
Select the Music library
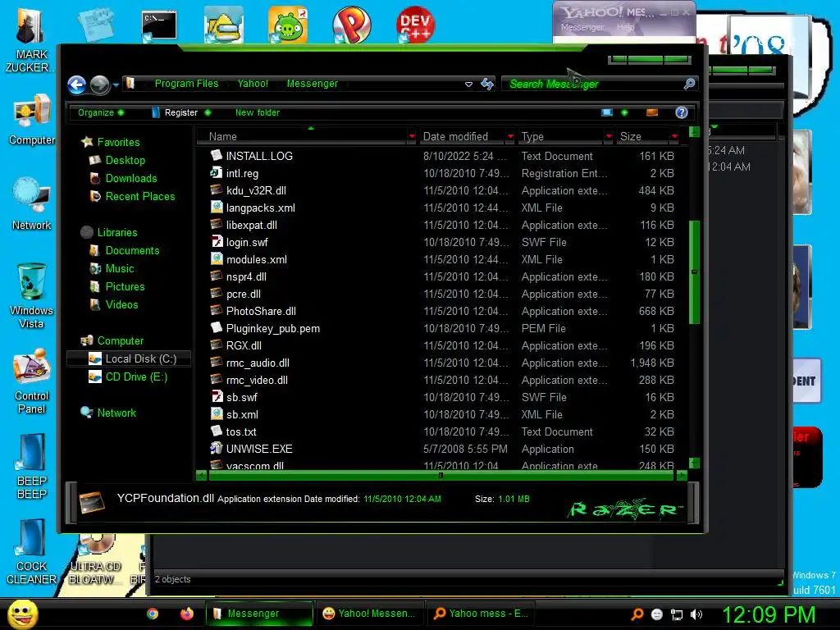120,268
